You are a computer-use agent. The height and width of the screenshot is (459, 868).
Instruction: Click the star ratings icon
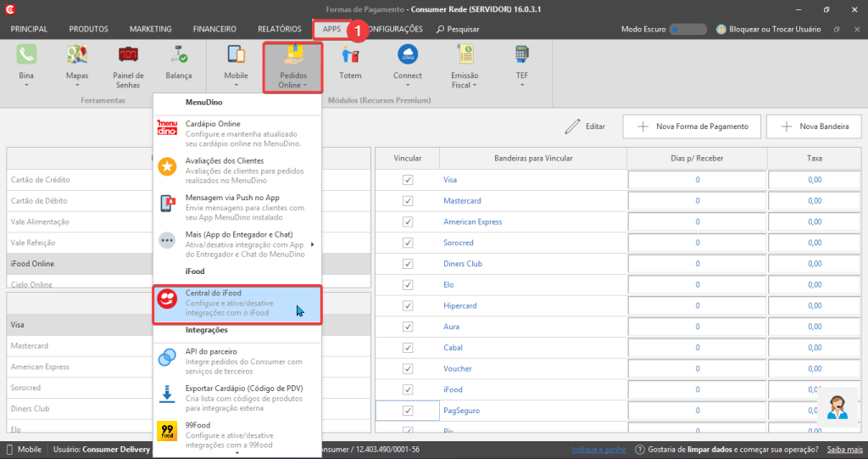pyautogui.click(x=167, y=166)
